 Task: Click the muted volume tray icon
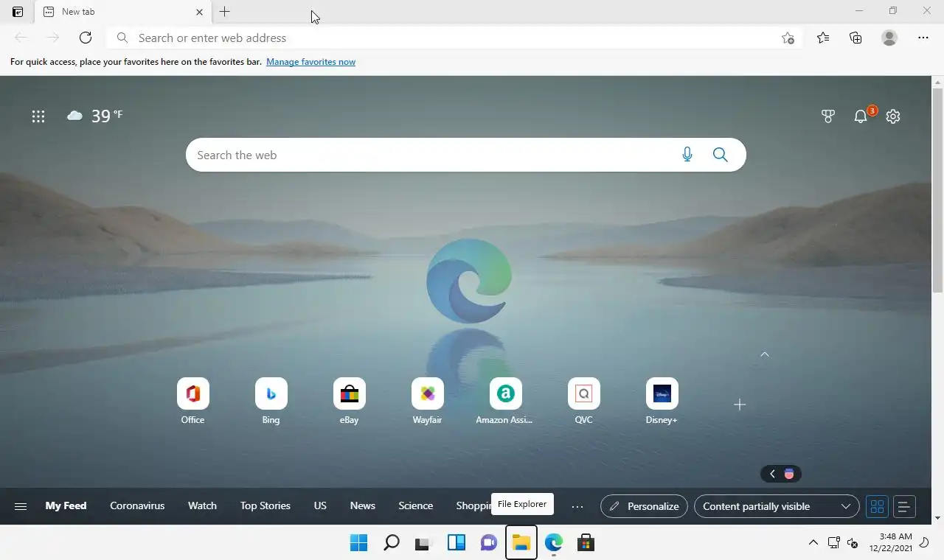853,543
